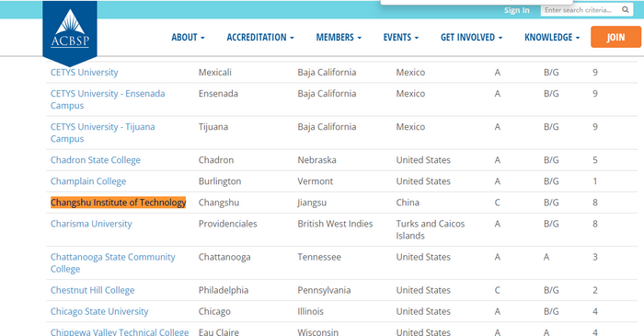Open the About dropdown menu
Screen dimensions: 644x336
tap(188, 38)
